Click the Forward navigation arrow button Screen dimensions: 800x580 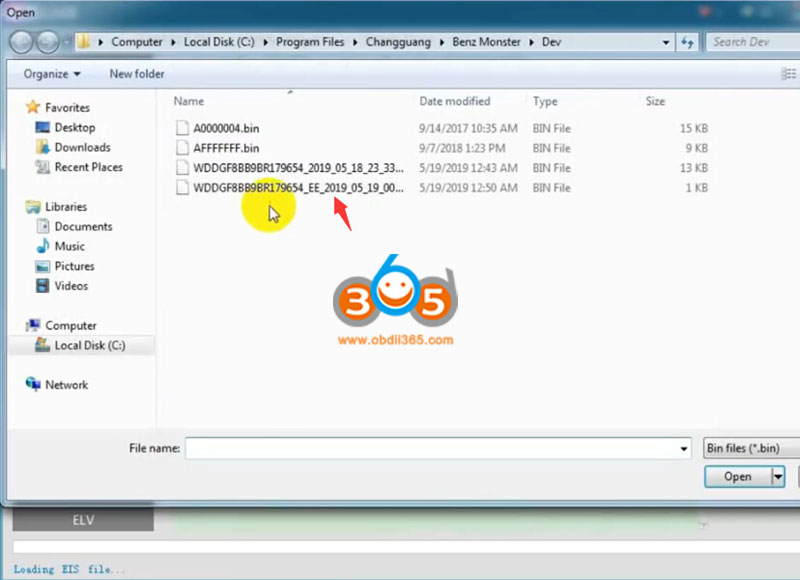coord(48,43)
